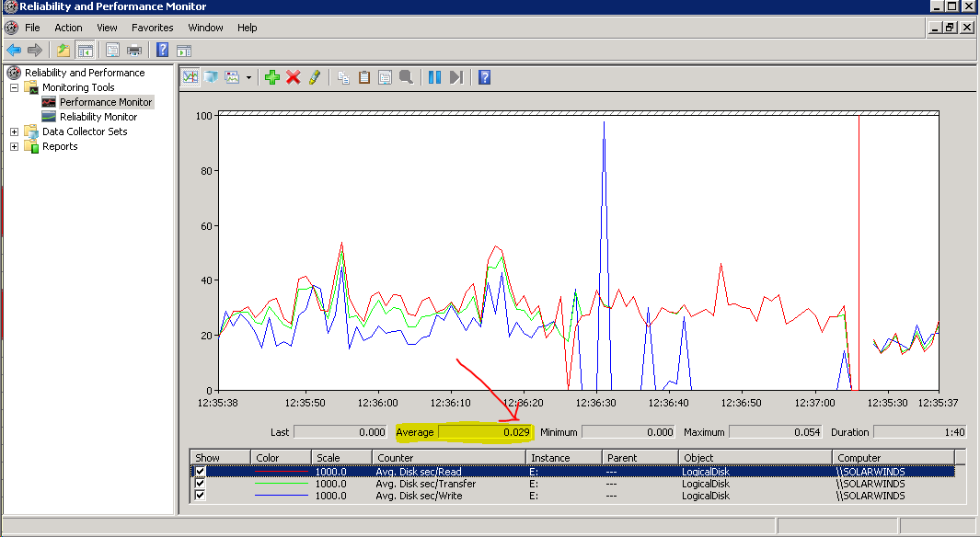Uncheck Show for Avg. Disk sec/Write

point(201,496)
